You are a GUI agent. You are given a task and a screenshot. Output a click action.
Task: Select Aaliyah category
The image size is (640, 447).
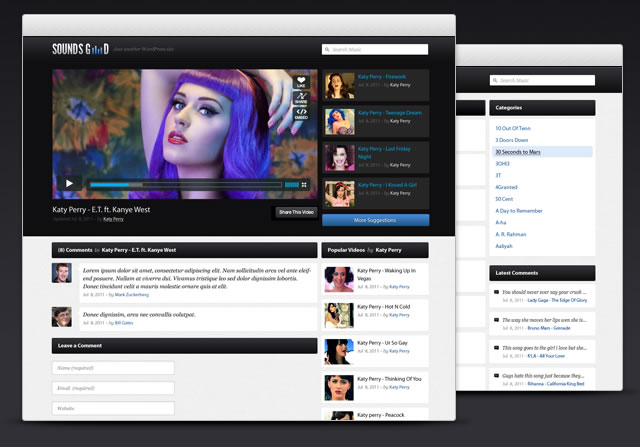(504, 246)
